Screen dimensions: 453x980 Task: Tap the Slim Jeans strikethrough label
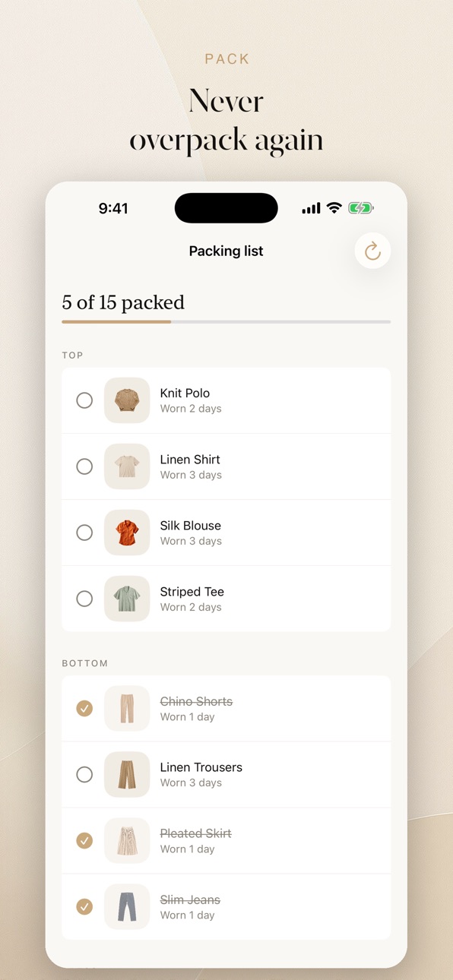[190, 899]
